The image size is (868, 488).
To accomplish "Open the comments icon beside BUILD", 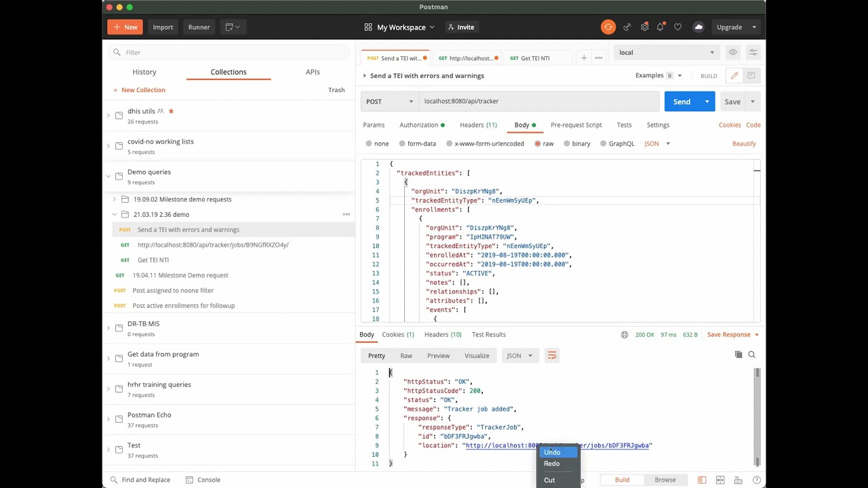I will (x=751, y=75).
